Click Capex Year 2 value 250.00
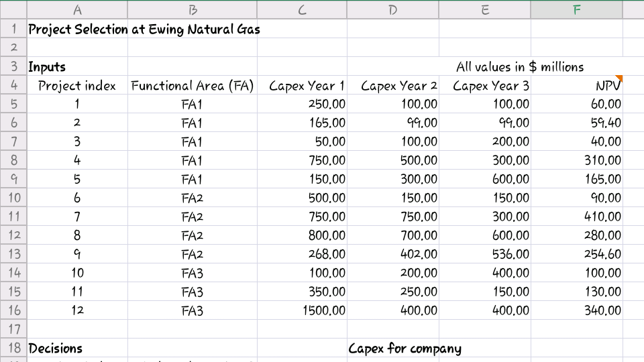Viewport: 644px width, 362px height. pyautogui.click(x=392, y=292)
